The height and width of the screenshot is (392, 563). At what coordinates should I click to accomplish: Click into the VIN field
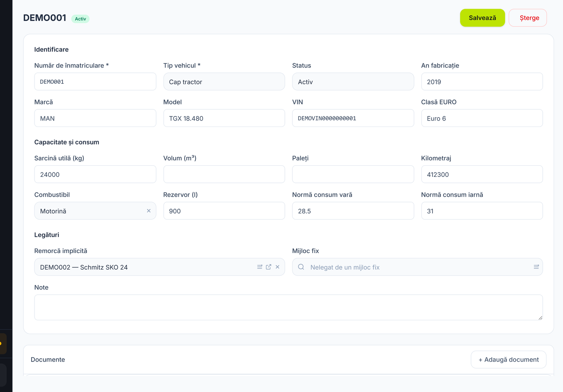pyautogui.click(x=353, y=118)
